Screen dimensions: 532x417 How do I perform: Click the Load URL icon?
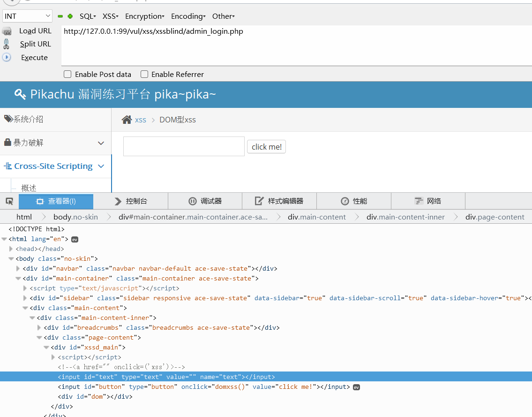(7, 31)
